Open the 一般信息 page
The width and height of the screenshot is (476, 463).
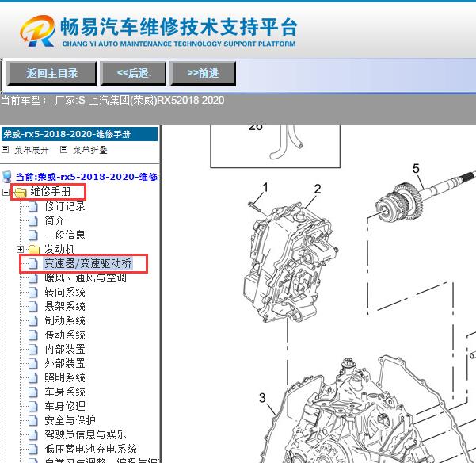click(x=65, y=235)
